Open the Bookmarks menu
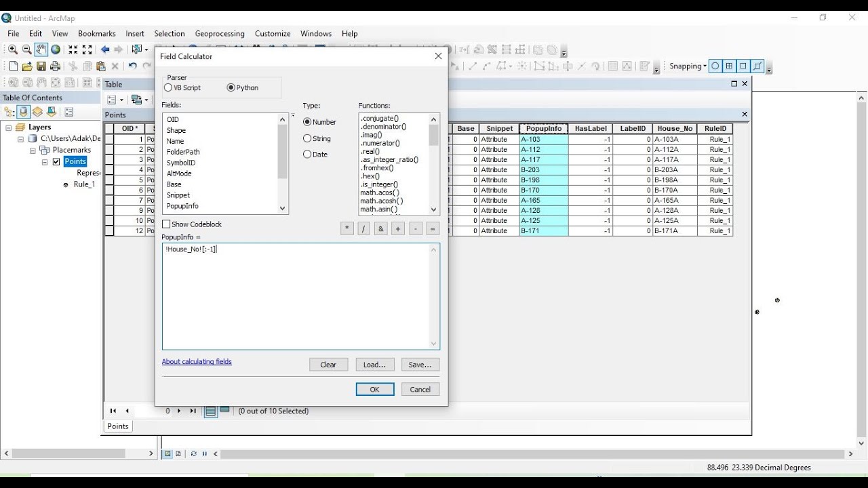This screenshot has height=488, width=868. 97,33
